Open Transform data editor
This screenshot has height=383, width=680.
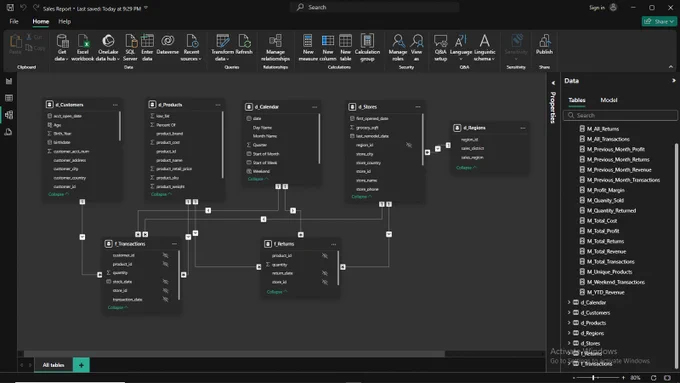pyautogui.click(x=222, y=48)
